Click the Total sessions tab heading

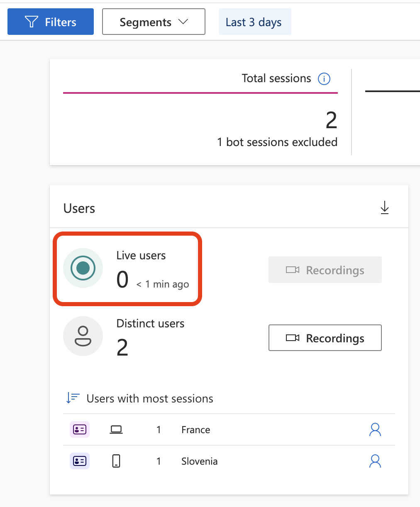coord(276,78)
